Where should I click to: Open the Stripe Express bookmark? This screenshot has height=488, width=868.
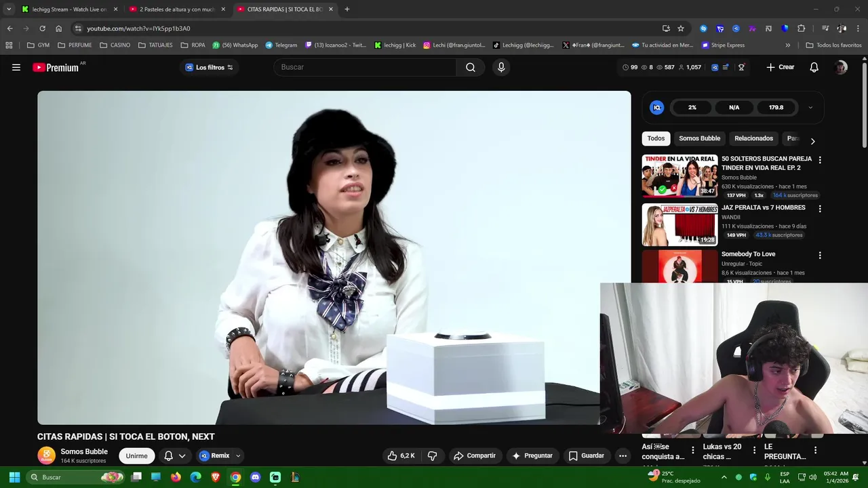point(723,45)
